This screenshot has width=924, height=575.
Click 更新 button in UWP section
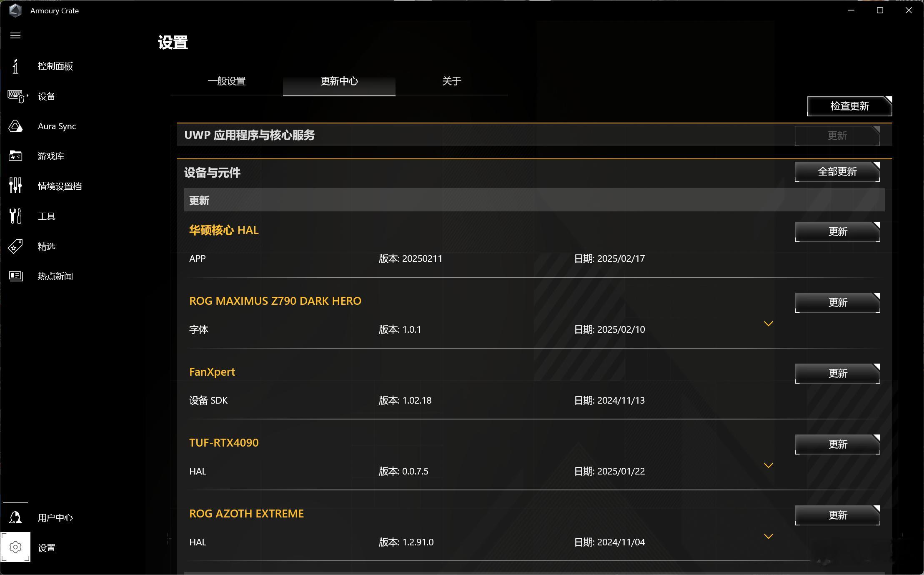click(x=837, y=136)
